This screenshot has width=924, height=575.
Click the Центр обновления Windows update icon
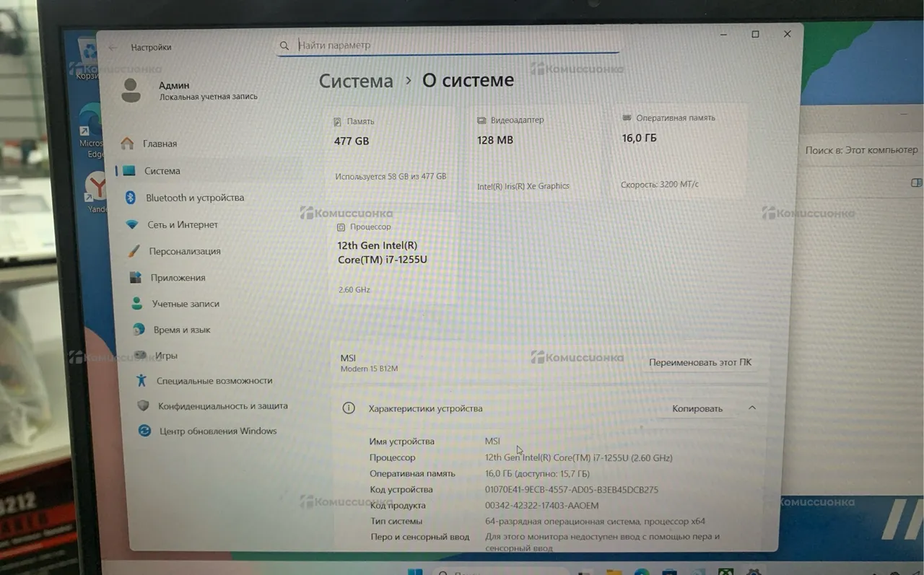pos(145,431)
